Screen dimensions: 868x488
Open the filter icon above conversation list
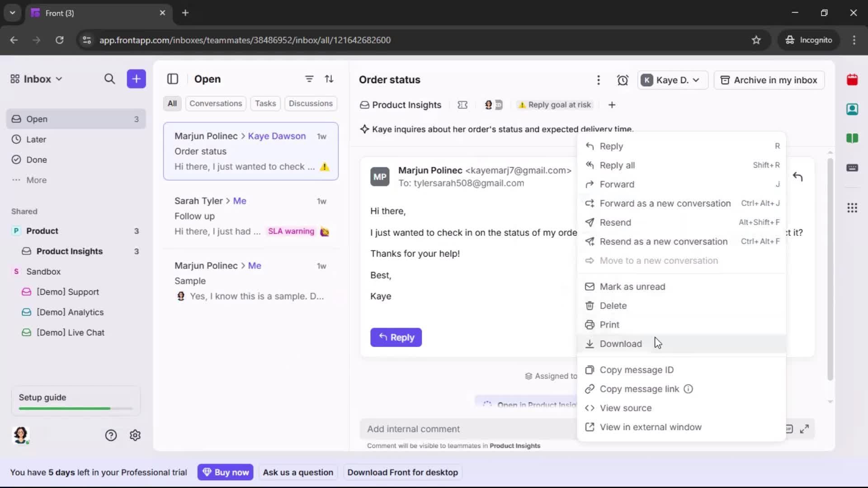(x=309, y=79)
